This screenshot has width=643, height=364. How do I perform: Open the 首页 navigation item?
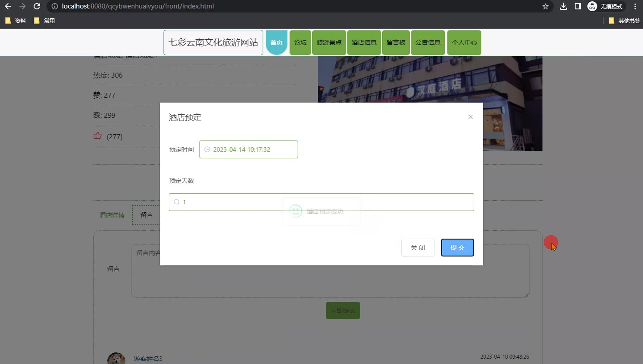(x=276, y=42)
